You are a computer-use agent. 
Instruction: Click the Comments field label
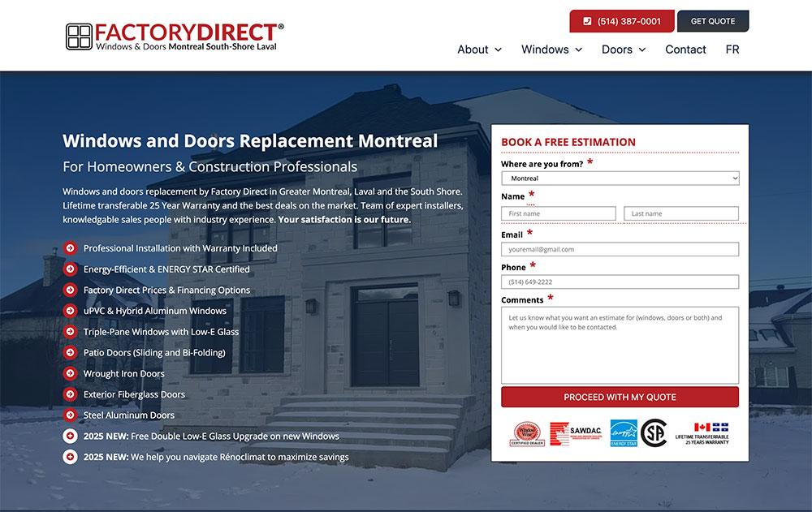[x=522, y=299]
